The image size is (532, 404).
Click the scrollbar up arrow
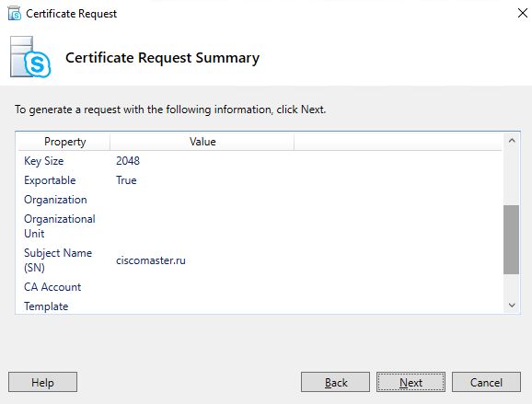(x=512, y=141)
